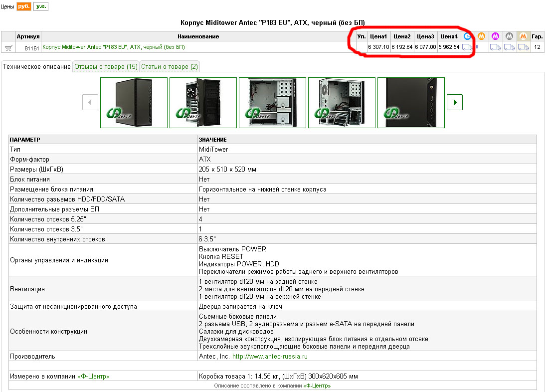Viewport: 545px width, 392px height.
Task: Click the Дверца запирается на ключ value
Action: click(x=240, y=307)
